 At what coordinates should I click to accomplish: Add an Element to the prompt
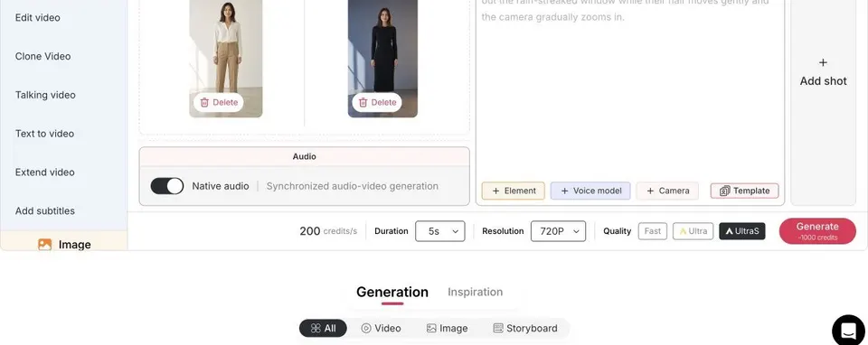[514, 191]
